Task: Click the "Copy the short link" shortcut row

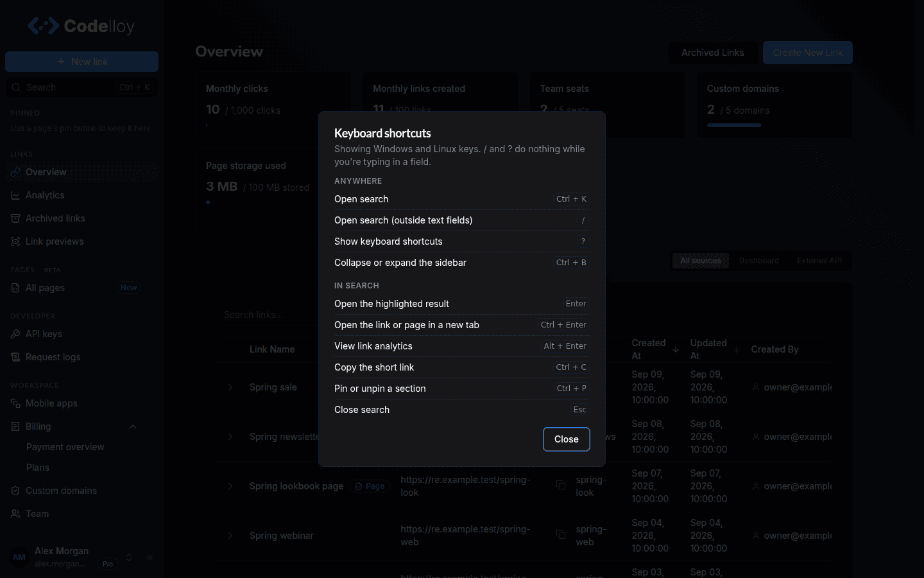Action: (x=461, y=367)
